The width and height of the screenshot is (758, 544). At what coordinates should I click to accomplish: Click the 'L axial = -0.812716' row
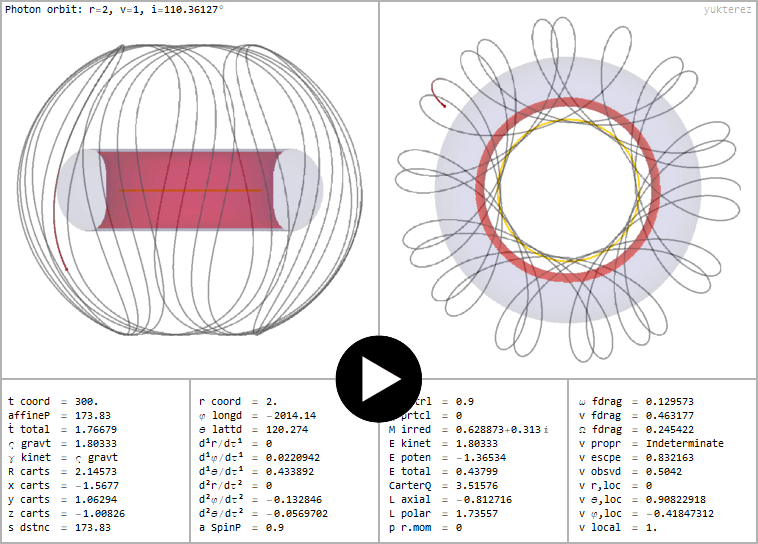450,500
